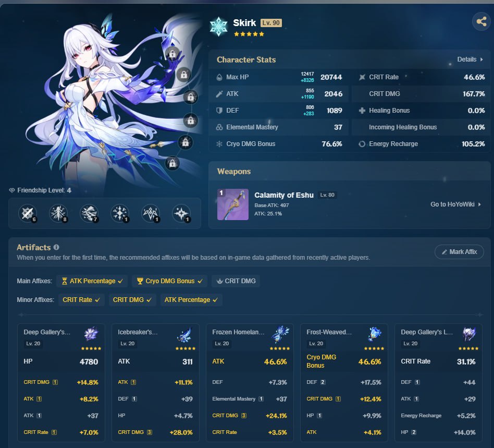
Task: Click the DEF shield stat icon
Action: tap(219, 111)
